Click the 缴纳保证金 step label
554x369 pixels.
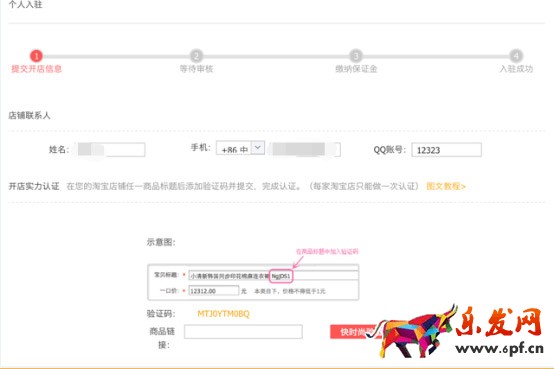click(356, 69)
